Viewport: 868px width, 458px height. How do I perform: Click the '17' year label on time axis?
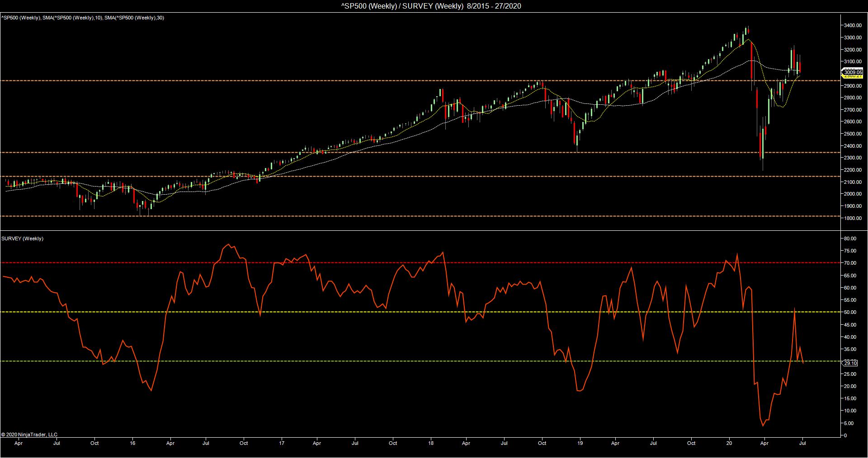[282, 443]
